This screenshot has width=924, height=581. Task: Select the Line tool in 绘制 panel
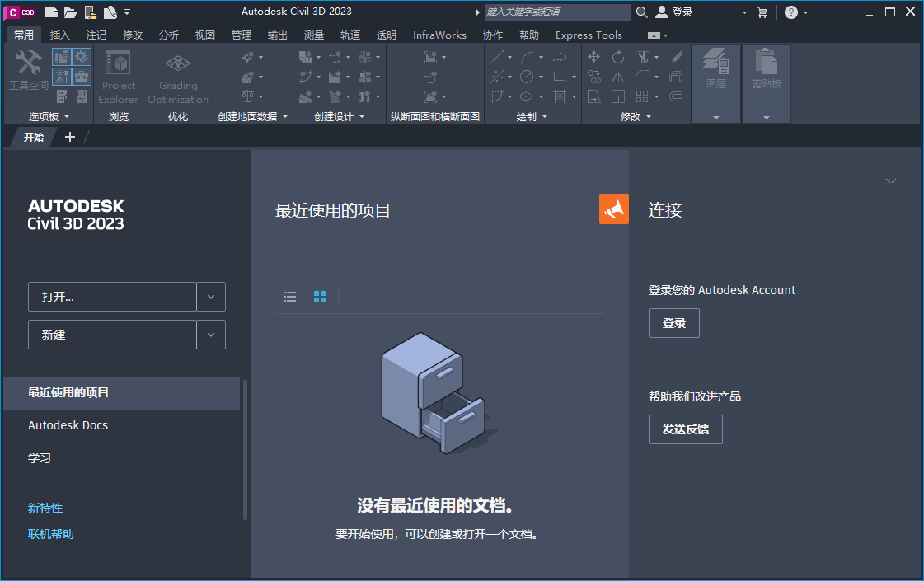coord(496,56)
